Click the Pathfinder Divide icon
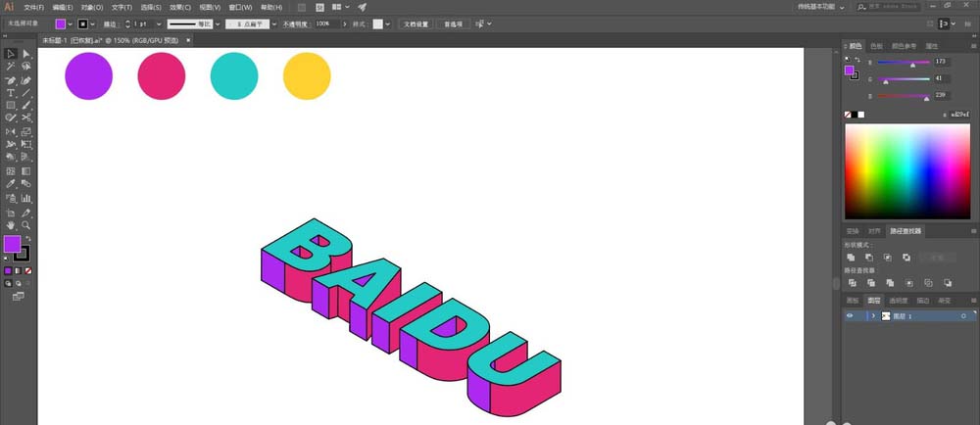 point(852,283)
